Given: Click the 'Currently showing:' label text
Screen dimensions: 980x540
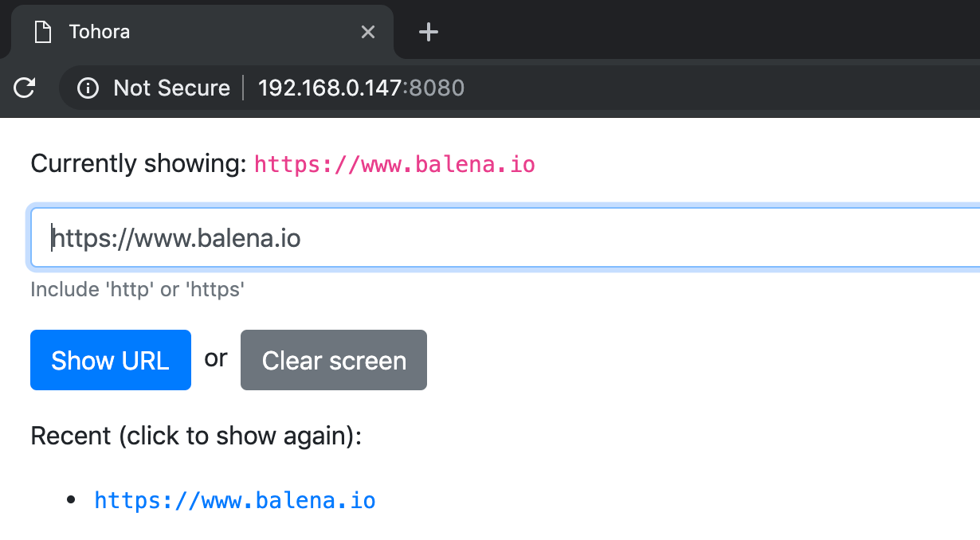Looking at the screenshot, I should tap(139, 164).
